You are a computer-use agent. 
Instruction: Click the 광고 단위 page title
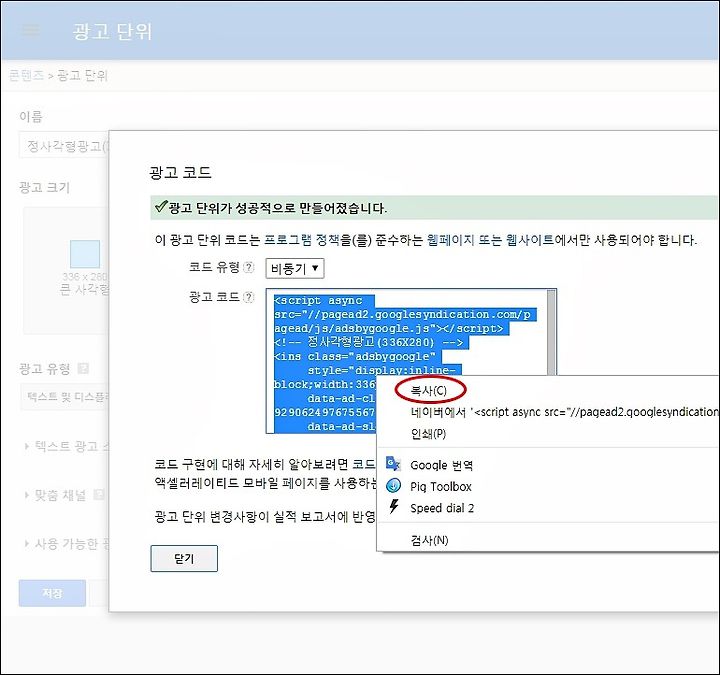(112, 31)
